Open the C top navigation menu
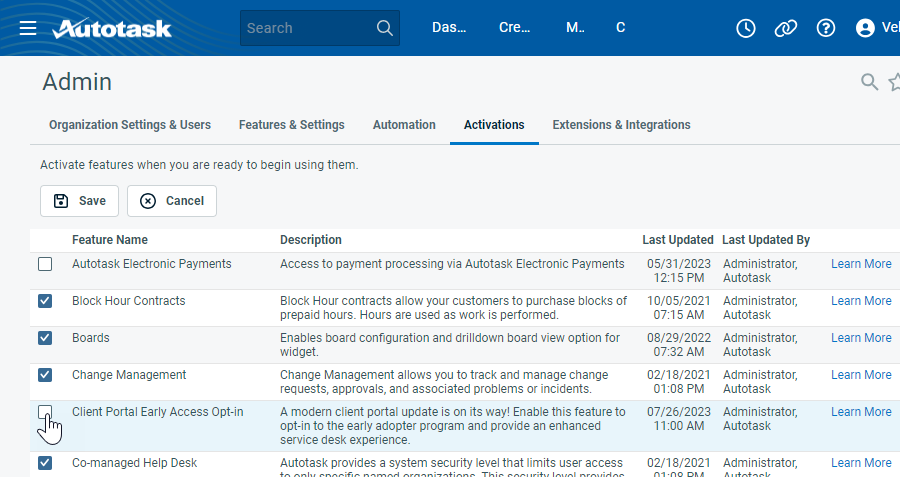This screenshot has height=477, width=900. click(x=620, y=28)
